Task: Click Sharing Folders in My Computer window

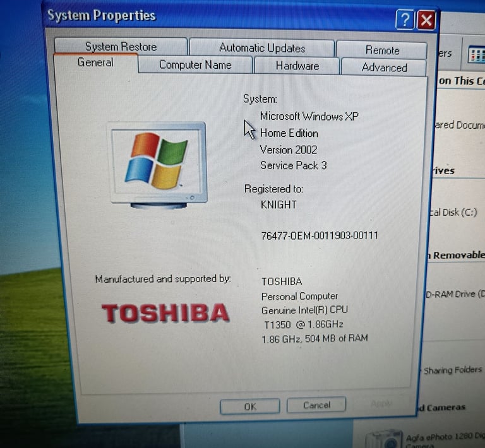Action: pos(453,370)
